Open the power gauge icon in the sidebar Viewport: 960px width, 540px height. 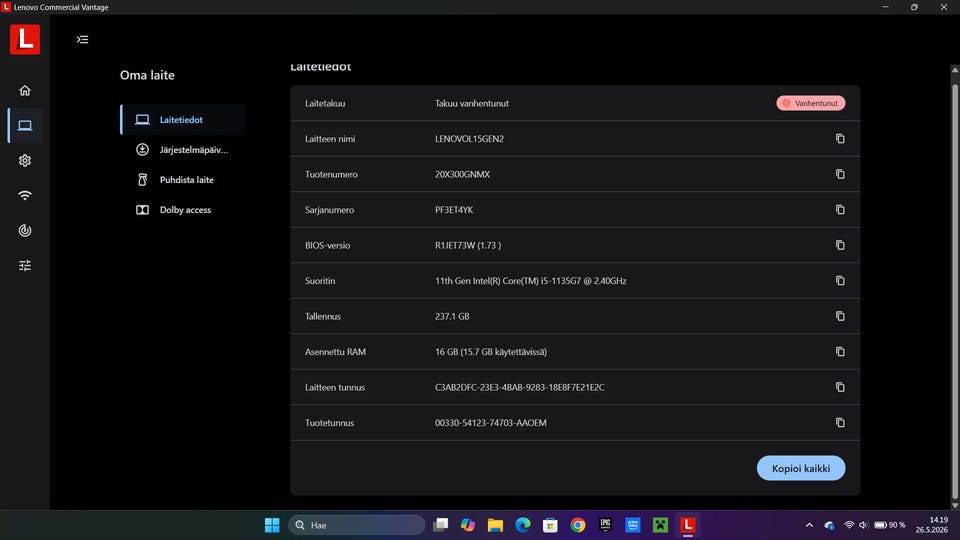pos(25,230)
